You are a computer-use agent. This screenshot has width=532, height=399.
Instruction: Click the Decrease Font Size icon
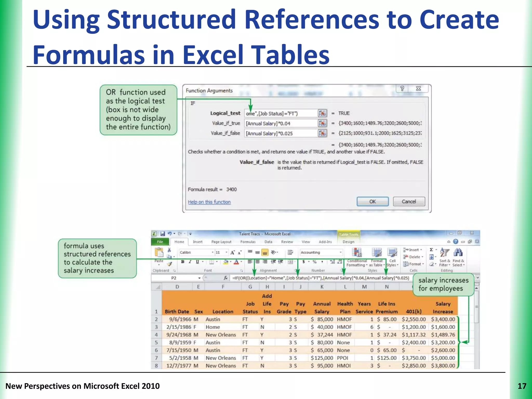click(x=240, y=252)
